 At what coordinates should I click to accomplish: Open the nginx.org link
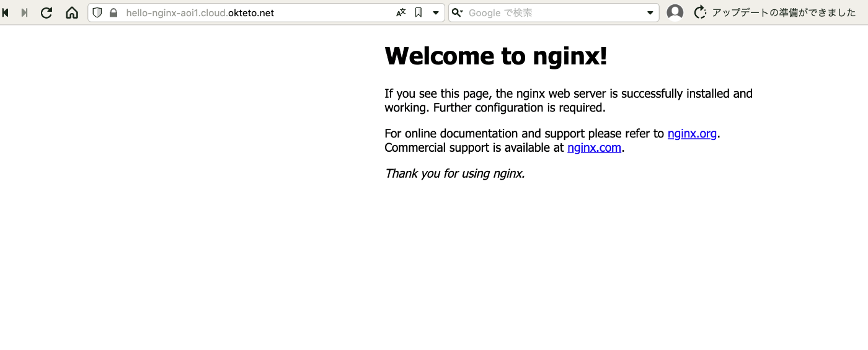[692, 133]
